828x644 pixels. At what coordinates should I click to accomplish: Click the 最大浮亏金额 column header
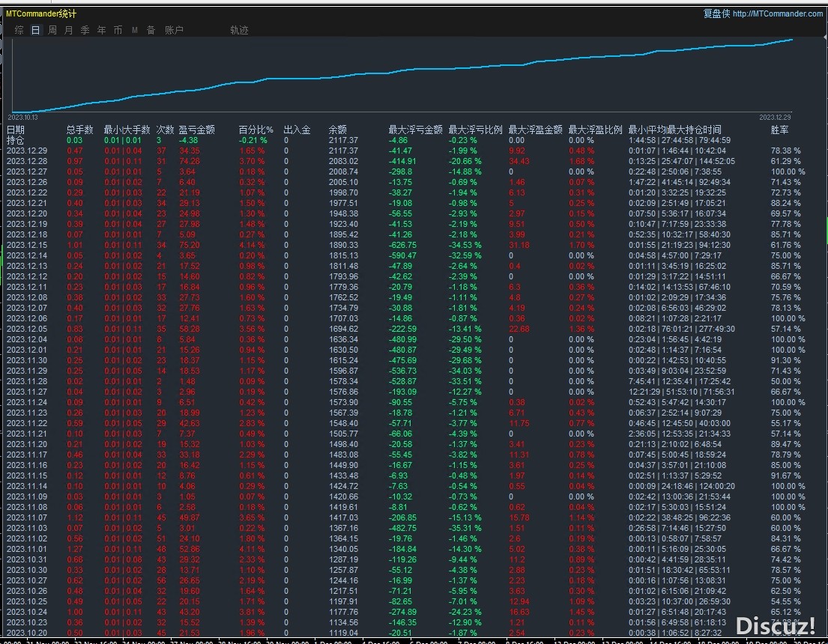(415, 130)
